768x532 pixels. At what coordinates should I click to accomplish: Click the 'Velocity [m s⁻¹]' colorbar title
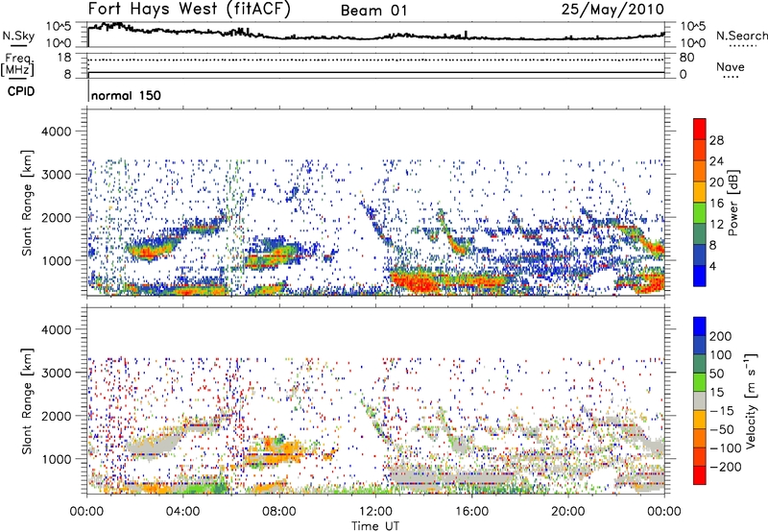pyautogui.click(x=751, y=400)
